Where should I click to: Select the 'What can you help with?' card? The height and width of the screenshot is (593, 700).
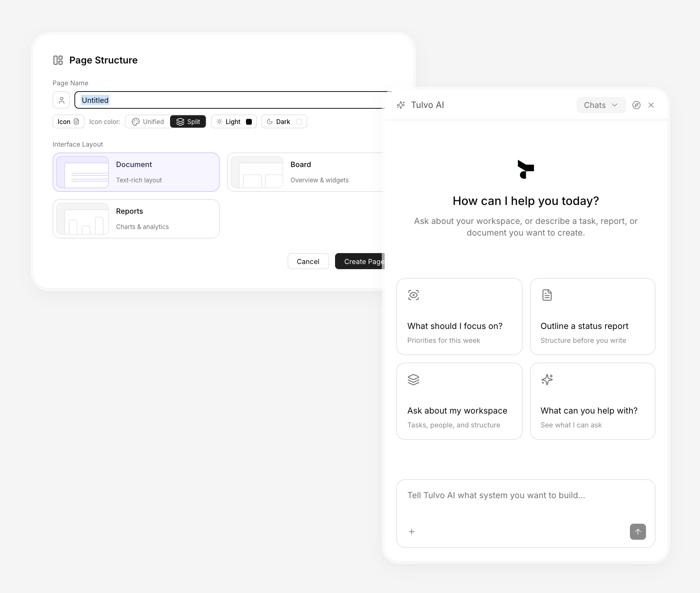[592, 401]
